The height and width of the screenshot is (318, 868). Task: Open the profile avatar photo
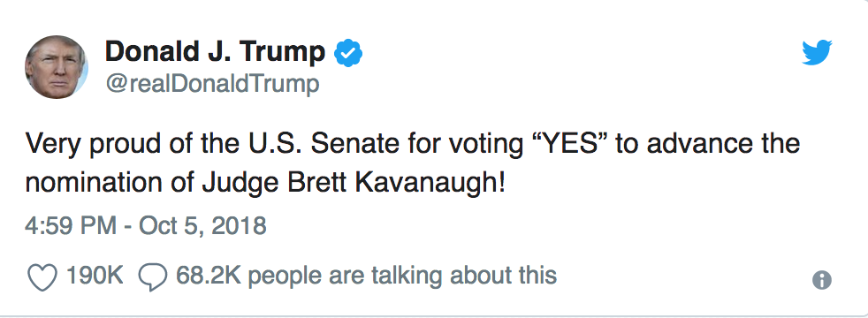click(x=57, y=67)
